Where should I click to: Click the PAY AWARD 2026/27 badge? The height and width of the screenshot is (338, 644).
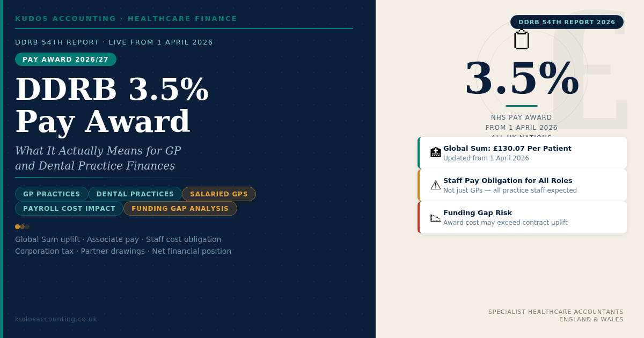[x=65, y=60]
